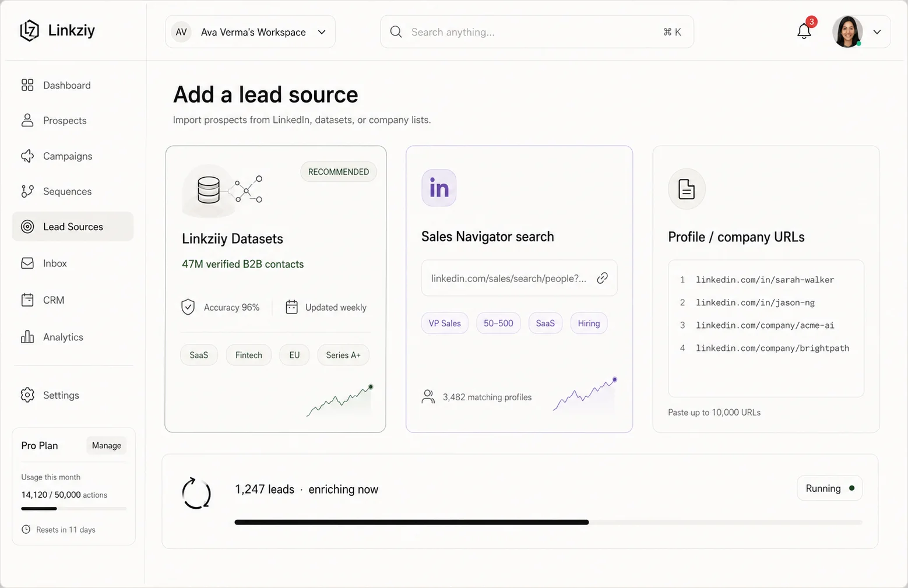This screenshot has width=908, height=588.
Task: Select the Fintech tag
Action: tap(249, 355)
